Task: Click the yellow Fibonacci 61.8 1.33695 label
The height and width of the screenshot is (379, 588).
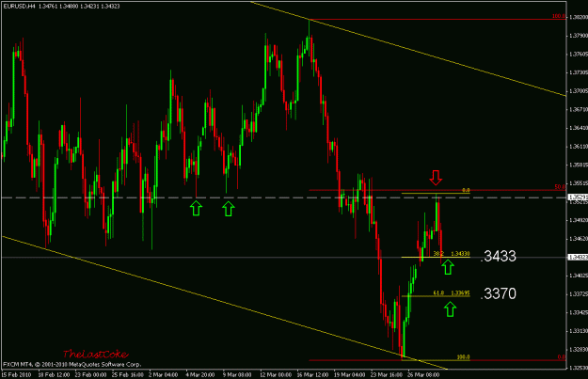Action: (452, 292)
